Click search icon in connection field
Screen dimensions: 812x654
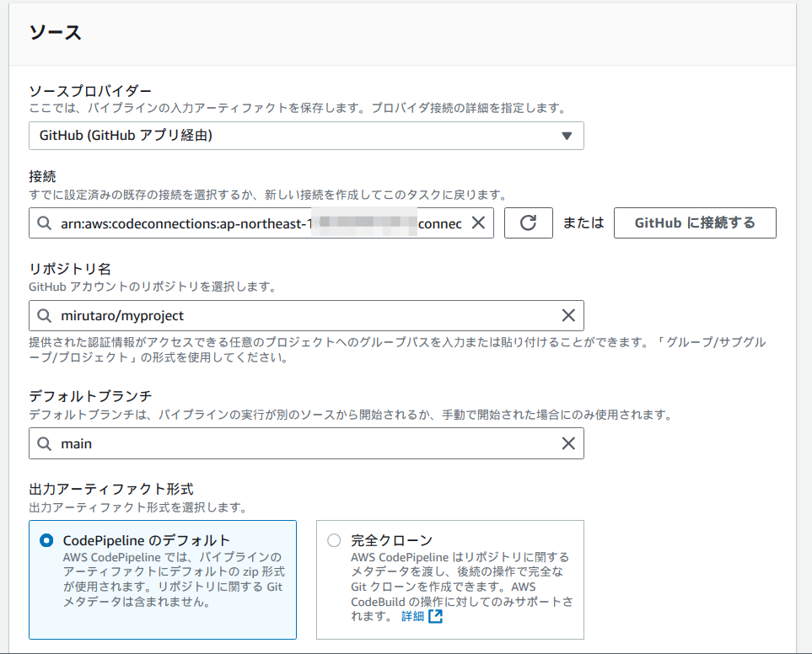(x=45, y=223)
